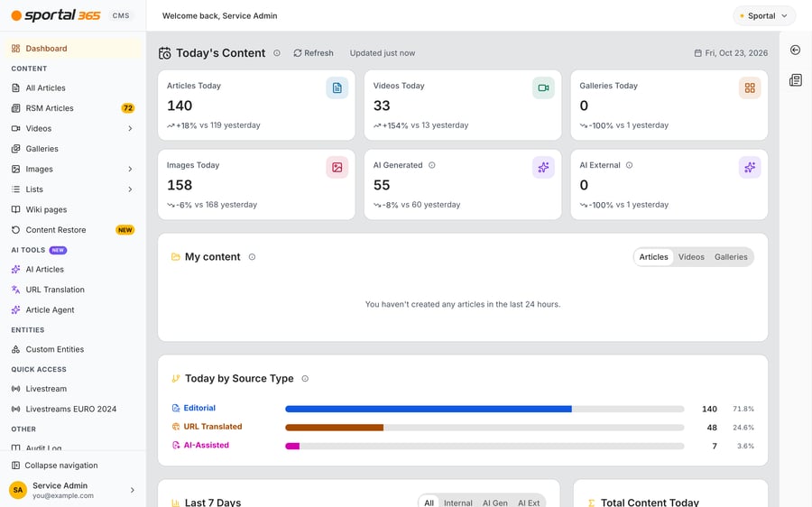
Task: Click the Videos Today count 33
Action: pos(382,106)
